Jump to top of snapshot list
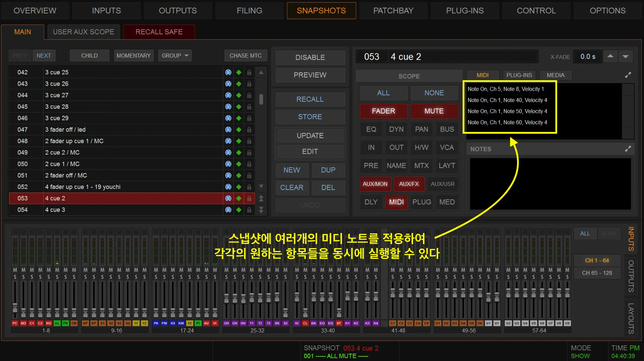The image size is (644, 361). (x=261, y=198)
